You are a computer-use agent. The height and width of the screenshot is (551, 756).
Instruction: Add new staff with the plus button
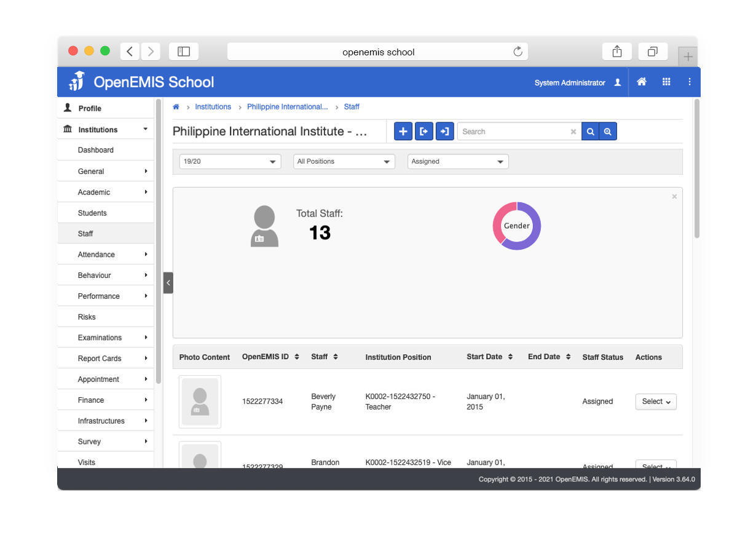403,131
